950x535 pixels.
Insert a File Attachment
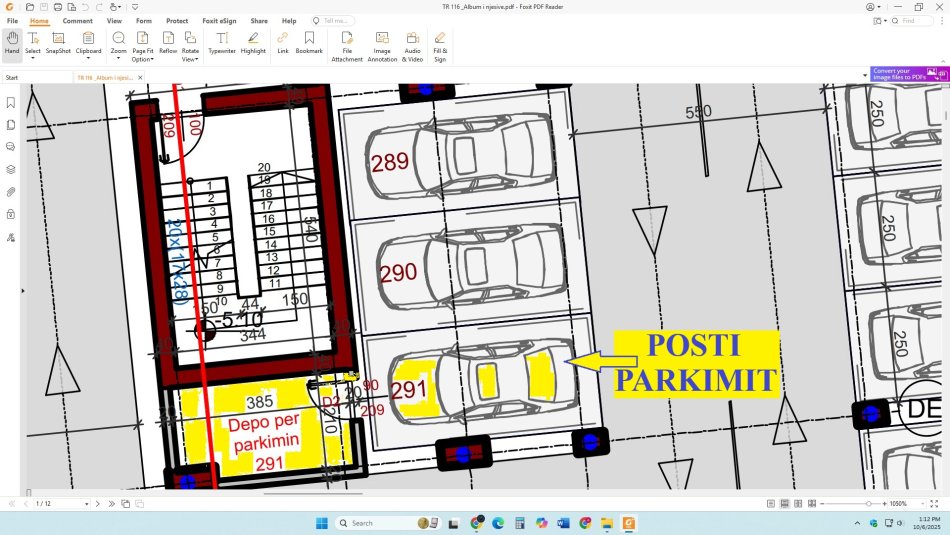click(x=347, y=46)
